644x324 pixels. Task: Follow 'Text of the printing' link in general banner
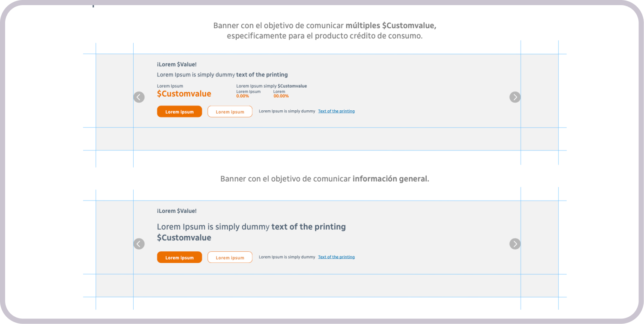pos(336,257)
